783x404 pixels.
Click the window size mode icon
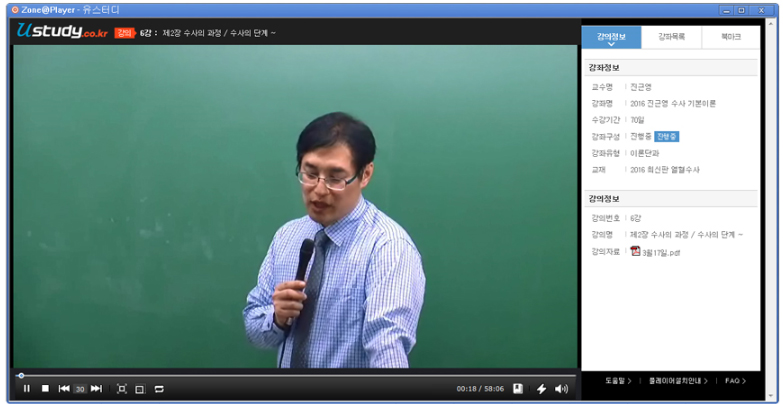pyautogui.click(x=140, y=388)
